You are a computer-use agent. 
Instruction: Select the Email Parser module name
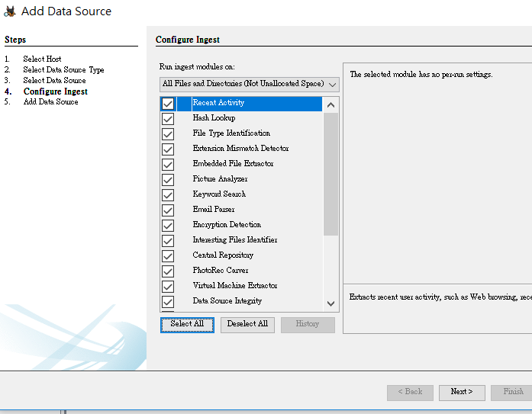[x=214, y=210]
